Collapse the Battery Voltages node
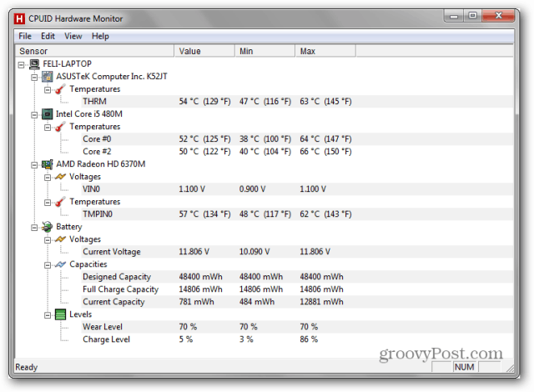The width and height of the screenshot is (534, 392). point(48,240)
